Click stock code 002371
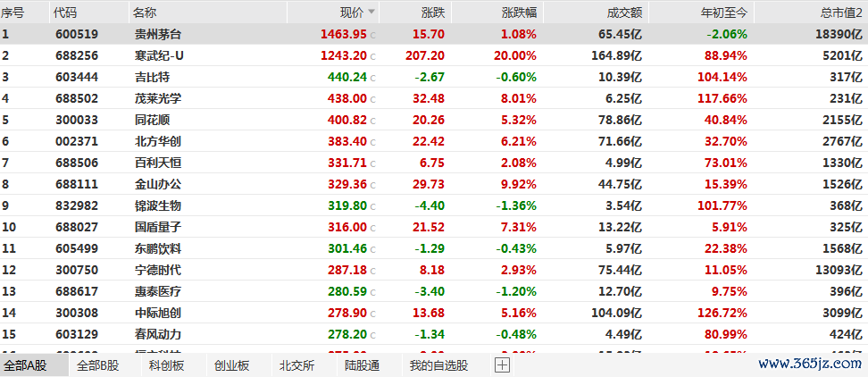This screenshot has width=868, height=377. point(77,142)
